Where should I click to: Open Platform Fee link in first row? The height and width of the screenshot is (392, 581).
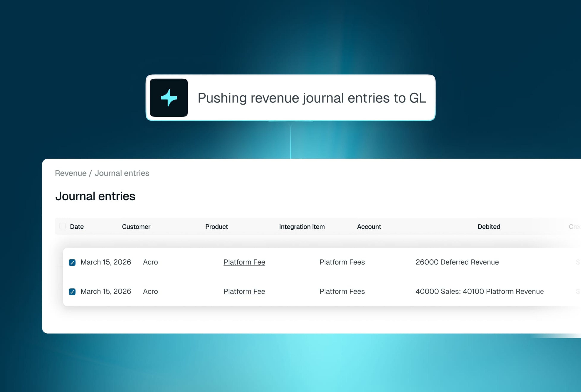[244, 262]
